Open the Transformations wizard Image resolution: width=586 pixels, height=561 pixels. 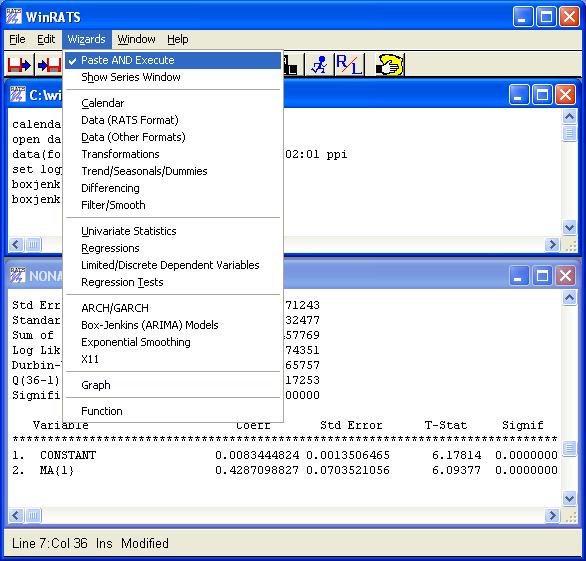(x=173, y=154)
